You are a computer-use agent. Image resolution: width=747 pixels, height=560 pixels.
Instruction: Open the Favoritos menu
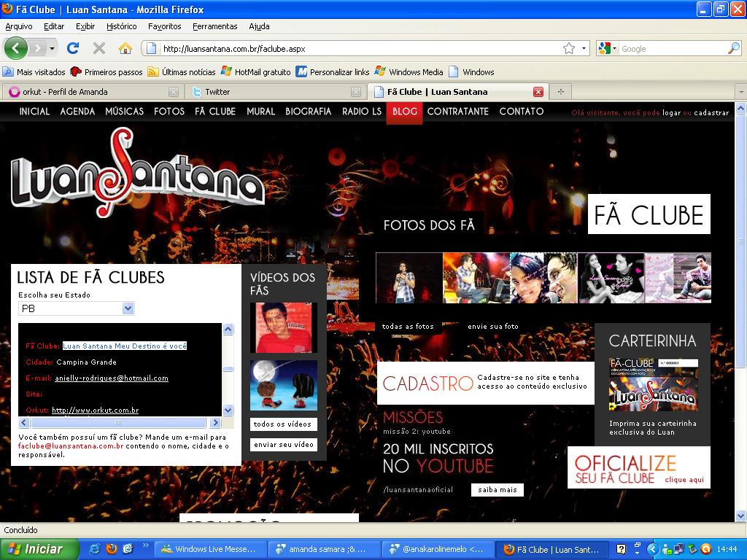pyautogui.click(x=164, y=27)
